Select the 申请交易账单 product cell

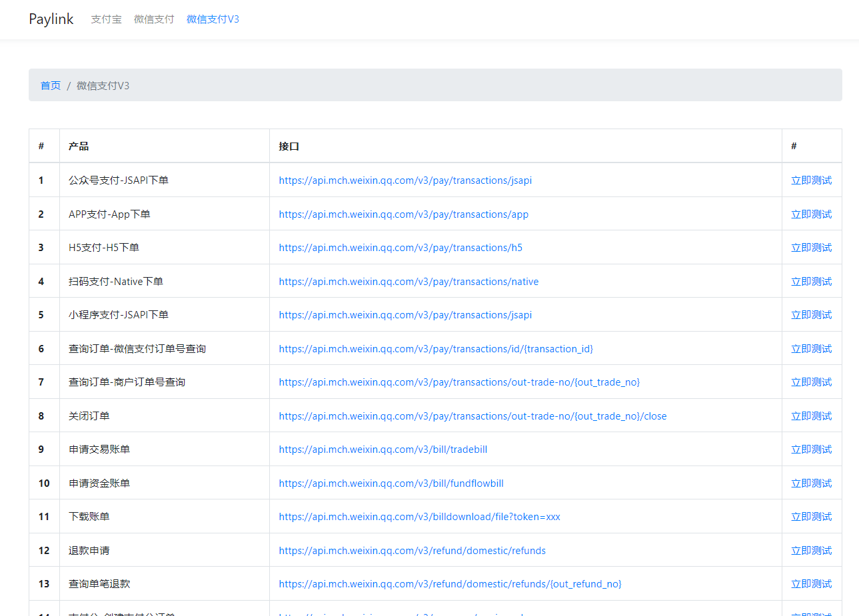pos(165,450)
